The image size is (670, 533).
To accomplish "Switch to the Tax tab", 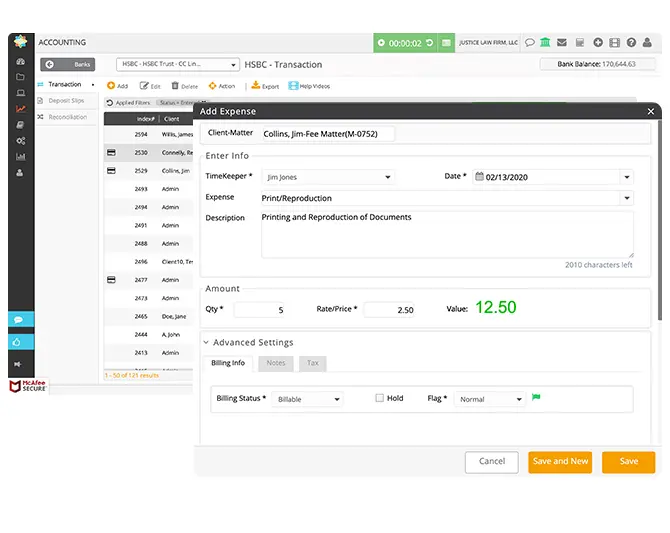I will click(312, 363).
